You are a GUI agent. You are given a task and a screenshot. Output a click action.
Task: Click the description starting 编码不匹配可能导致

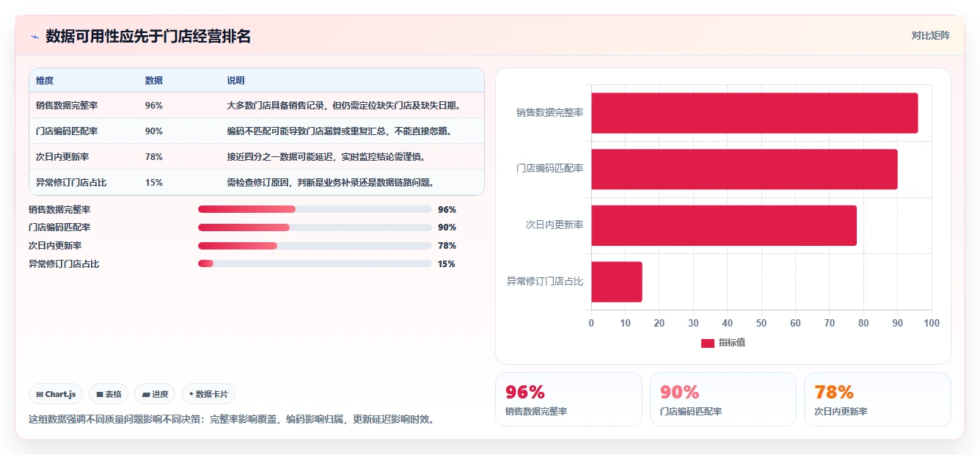point(339,131)
